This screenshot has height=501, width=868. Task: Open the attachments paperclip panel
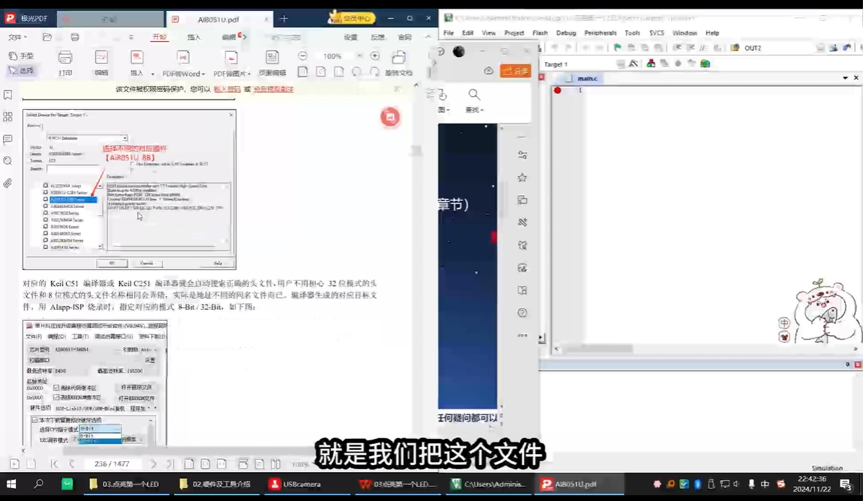click(x=8, y=183)
